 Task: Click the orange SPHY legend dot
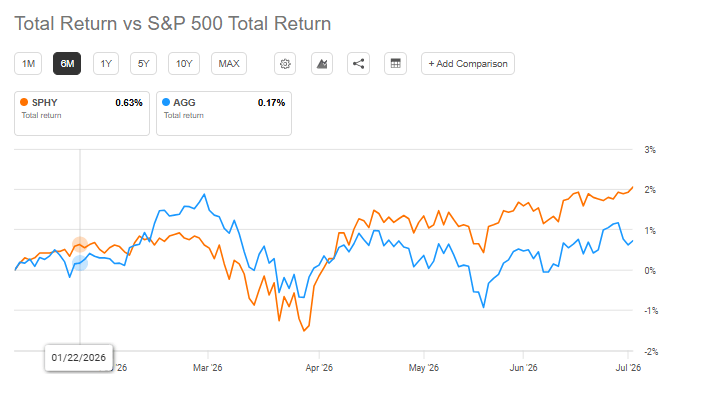24,103
